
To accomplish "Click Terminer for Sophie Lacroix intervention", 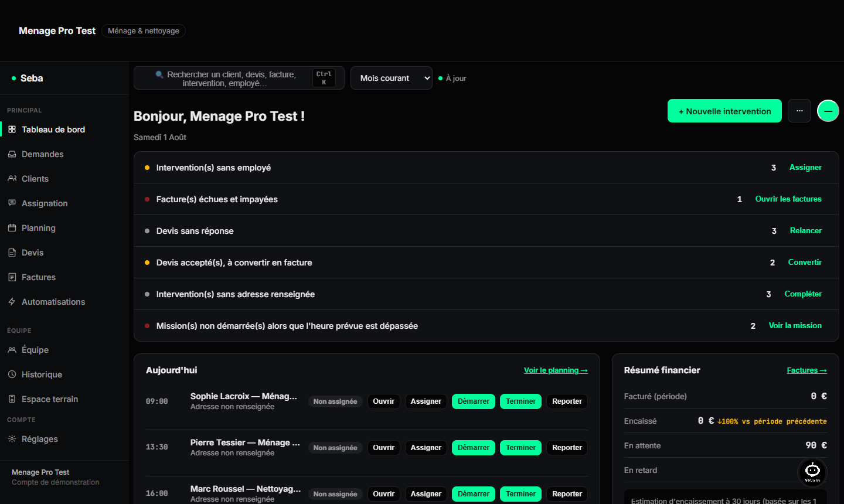I will [521, 401].
